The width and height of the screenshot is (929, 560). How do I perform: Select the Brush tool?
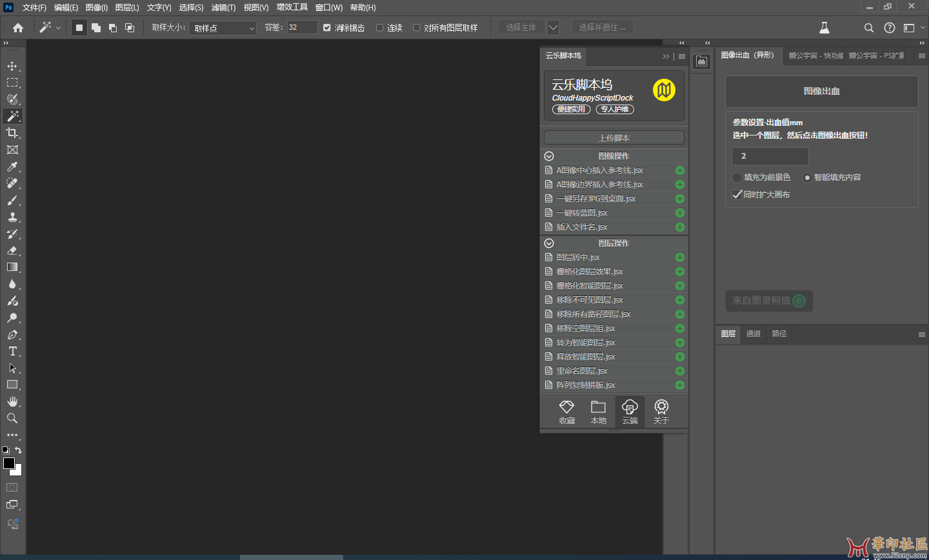tap(12, 200)
